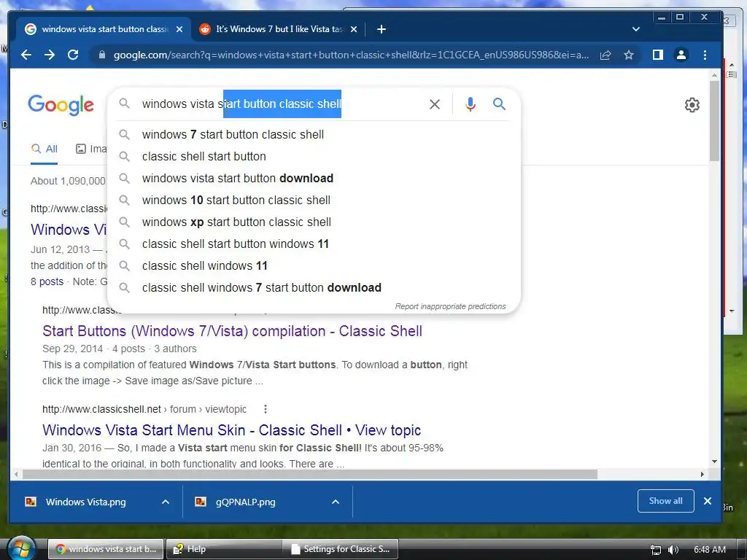Share this page using the share icon
Screen dimensions: 747x560
point(605,55)
